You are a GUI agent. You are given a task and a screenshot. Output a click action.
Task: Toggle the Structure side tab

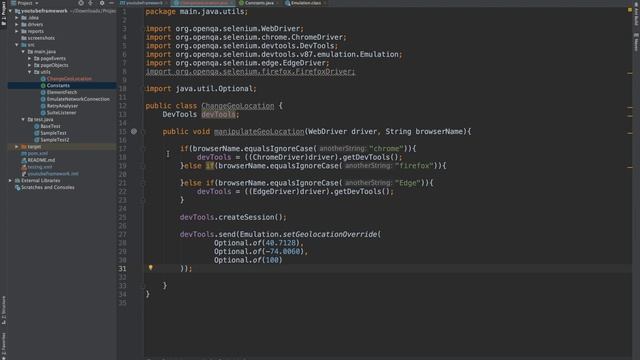(x=4, y=310)
